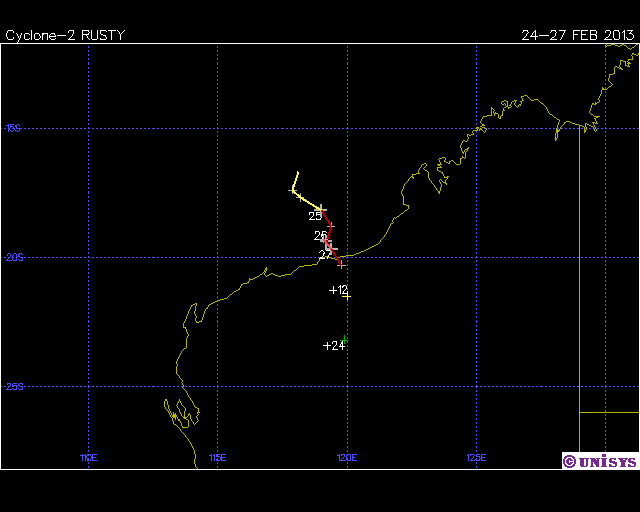This screenshot has height=512, width=640.
Task: Click the Cyclone-2 RUSTY title
Action: click(65, 35)
